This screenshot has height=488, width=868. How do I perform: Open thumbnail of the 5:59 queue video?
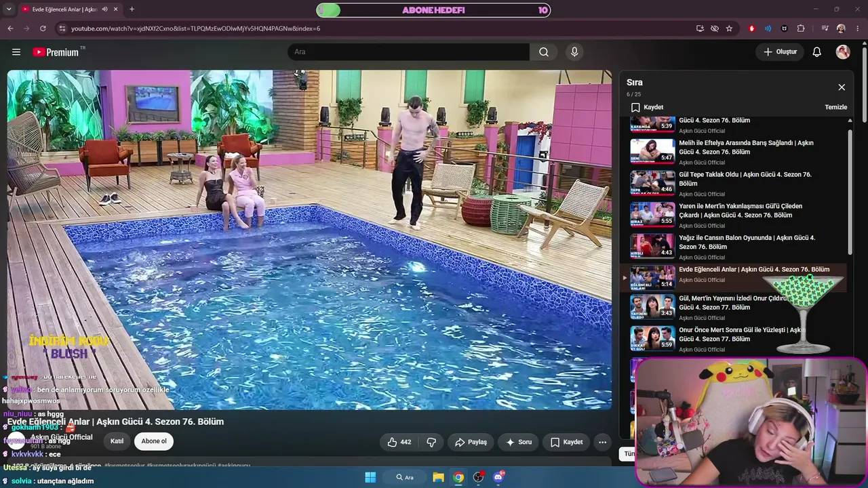coord(652,338)
